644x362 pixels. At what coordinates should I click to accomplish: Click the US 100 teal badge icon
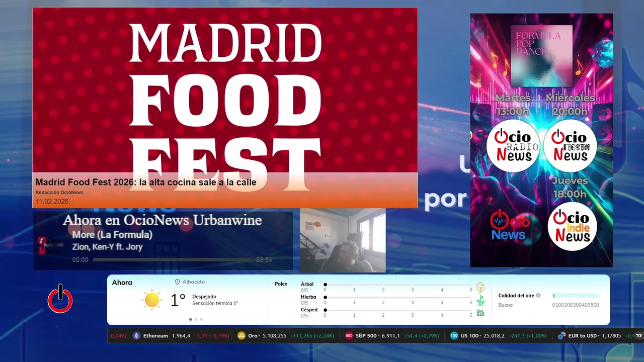[454, 336]
